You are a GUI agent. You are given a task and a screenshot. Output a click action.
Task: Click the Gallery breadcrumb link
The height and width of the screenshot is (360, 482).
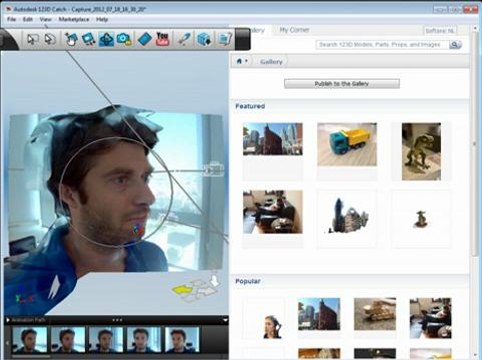tap(271, 62)
